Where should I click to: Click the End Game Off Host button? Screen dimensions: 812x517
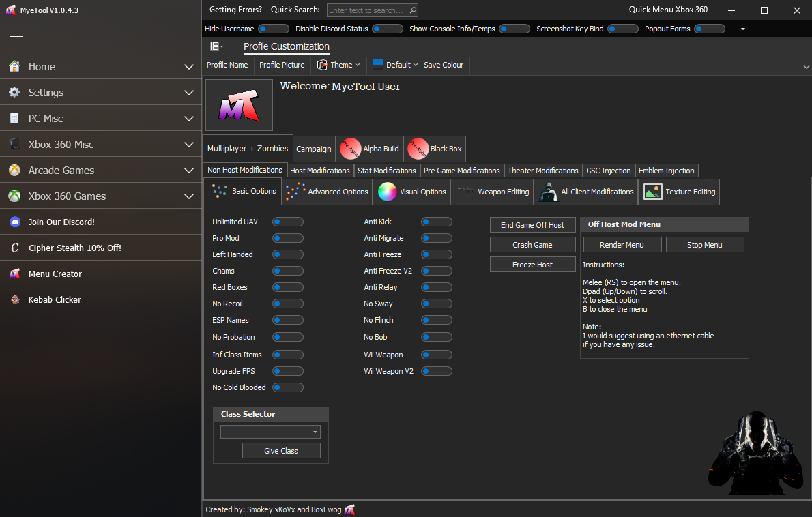[532, 224]
